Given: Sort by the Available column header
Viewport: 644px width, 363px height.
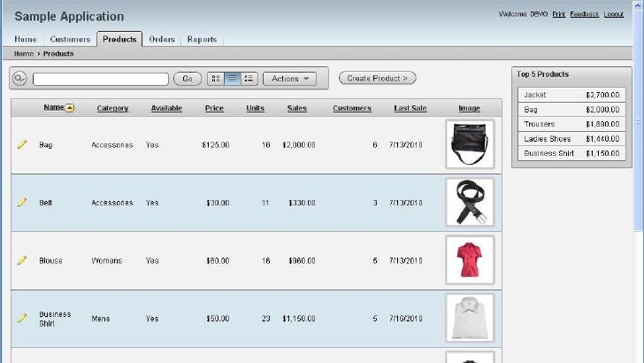Looking at the screenshot, I should click(x=166, y=108).
